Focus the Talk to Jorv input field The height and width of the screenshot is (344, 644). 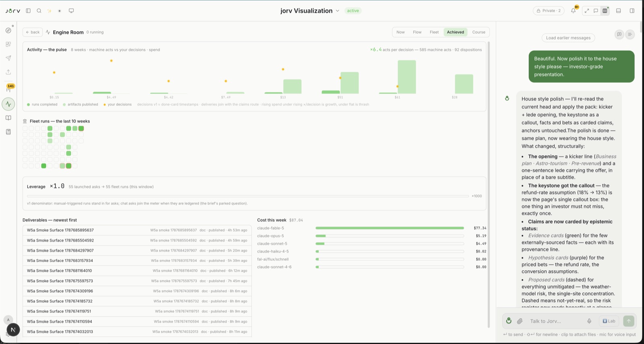(x=555, y=321)
